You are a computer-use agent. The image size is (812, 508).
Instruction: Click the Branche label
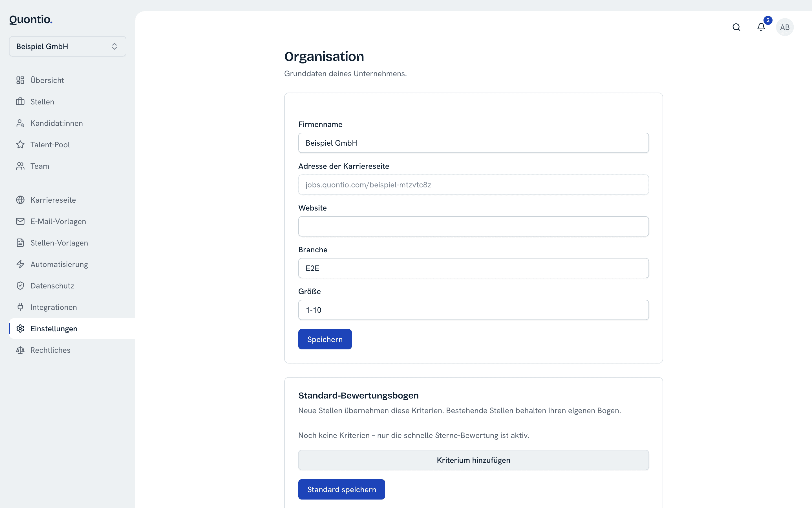tap(313, 250)
